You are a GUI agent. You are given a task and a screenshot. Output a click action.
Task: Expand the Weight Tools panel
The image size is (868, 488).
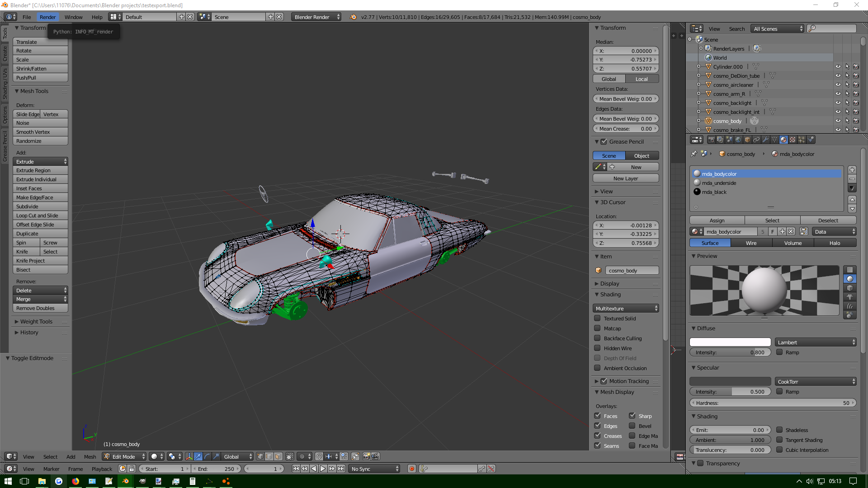pyautogui.click(x=36, y=321)
